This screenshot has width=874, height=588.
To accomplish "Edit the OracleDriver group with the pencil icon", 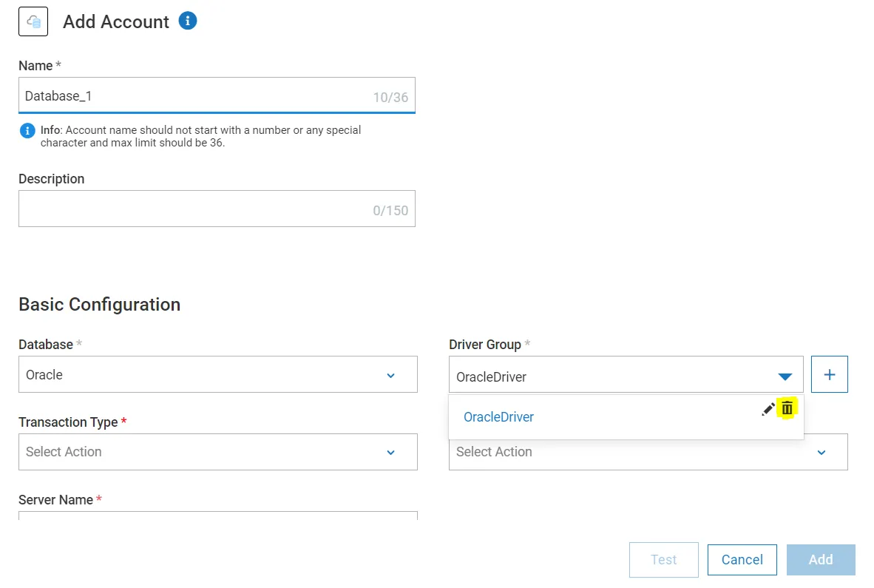I will [768, 409].
